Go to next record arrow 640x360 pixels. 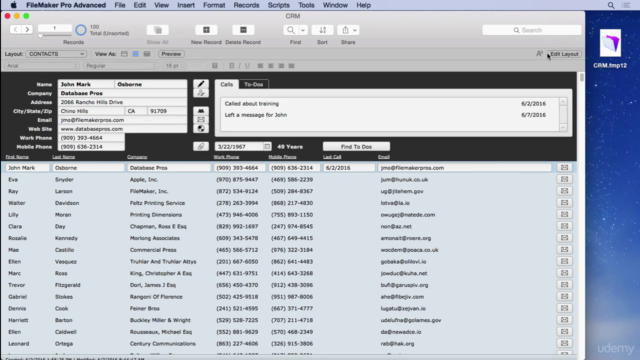coord(27,29)
